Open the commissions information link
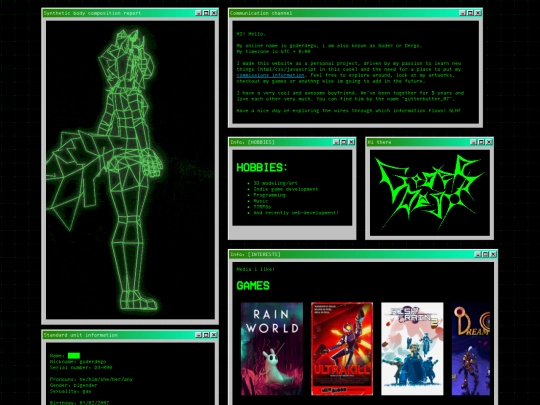The image size is (540, 405). [x=270, y=75]
